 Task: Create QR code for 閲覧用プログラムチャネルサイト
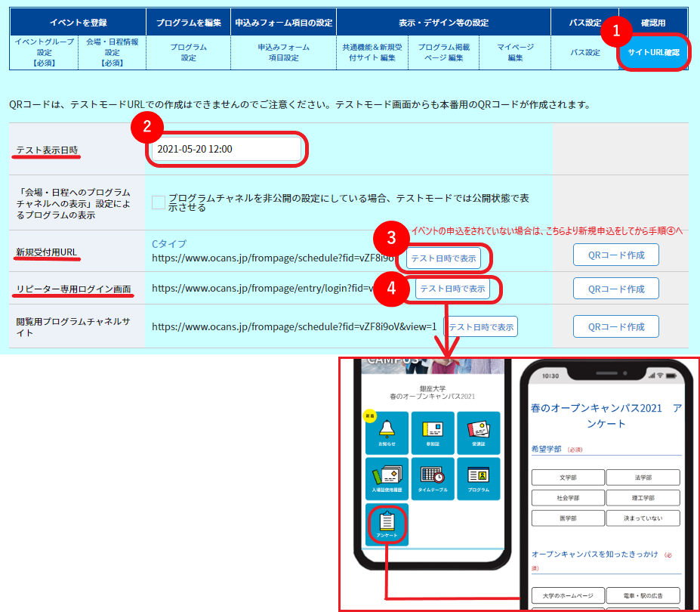[x=616, y=326]
